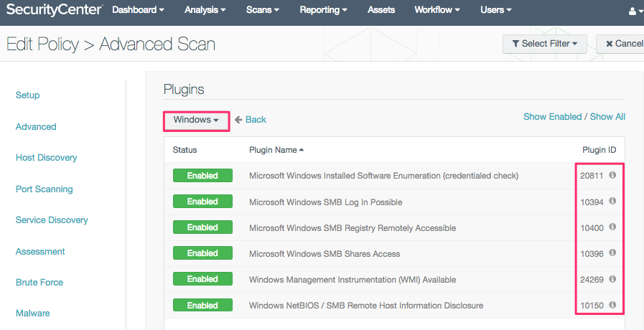Screen dimensions: 644x330
Task: Click the Status column header
Action: [x=185, y=150]
